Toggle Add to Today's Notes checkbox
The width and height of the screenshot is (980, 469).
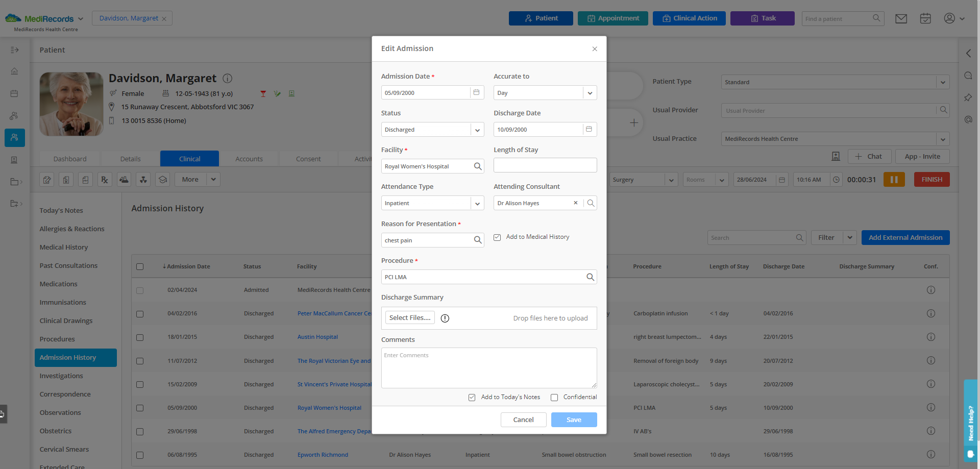click(x=472, y=398)
